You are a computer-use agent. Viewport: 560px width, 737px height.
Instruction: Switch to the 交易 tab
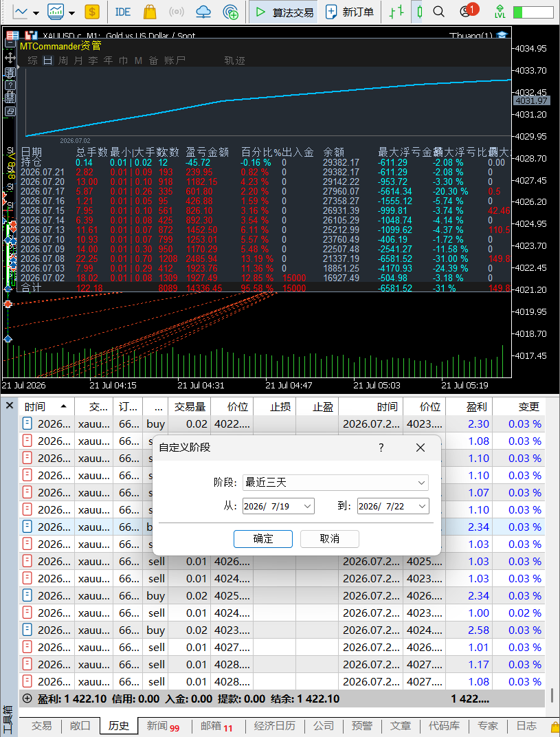click(42, 726)
